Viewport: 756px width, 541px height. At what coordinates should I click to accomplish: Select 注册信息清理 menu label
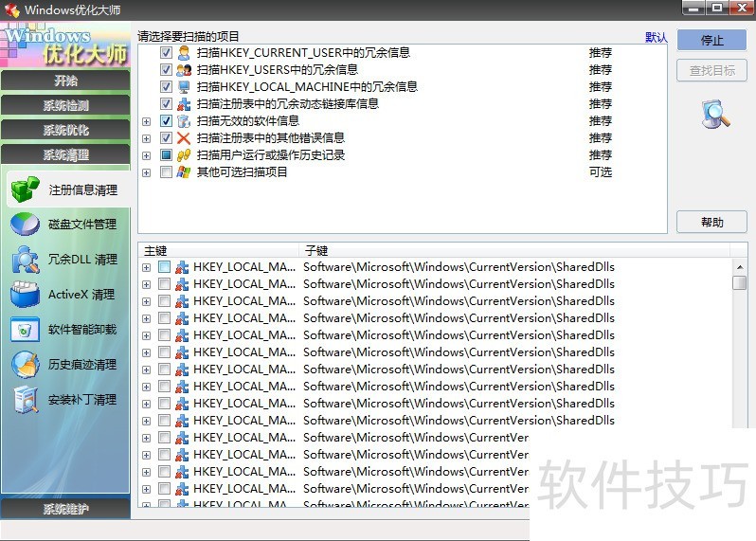(x=83, y=190)
